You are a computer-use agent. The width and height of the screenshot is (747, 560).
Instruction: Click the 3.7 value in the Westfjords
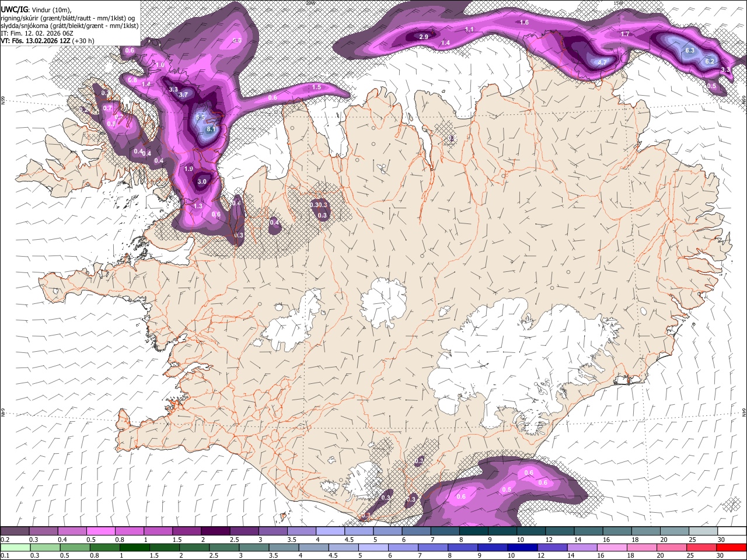184,94
